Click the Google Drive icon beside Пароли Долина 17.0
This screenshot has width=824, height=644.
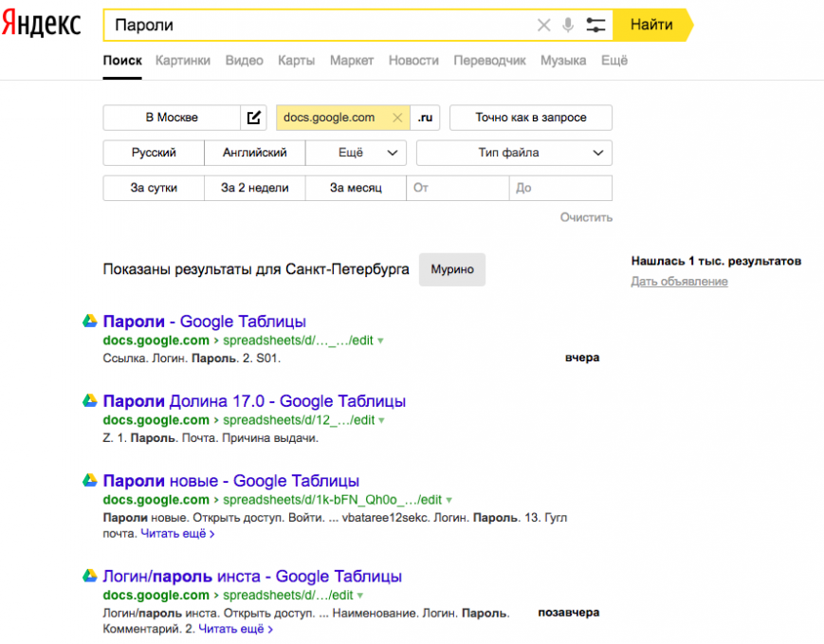(x=90, y=401)
